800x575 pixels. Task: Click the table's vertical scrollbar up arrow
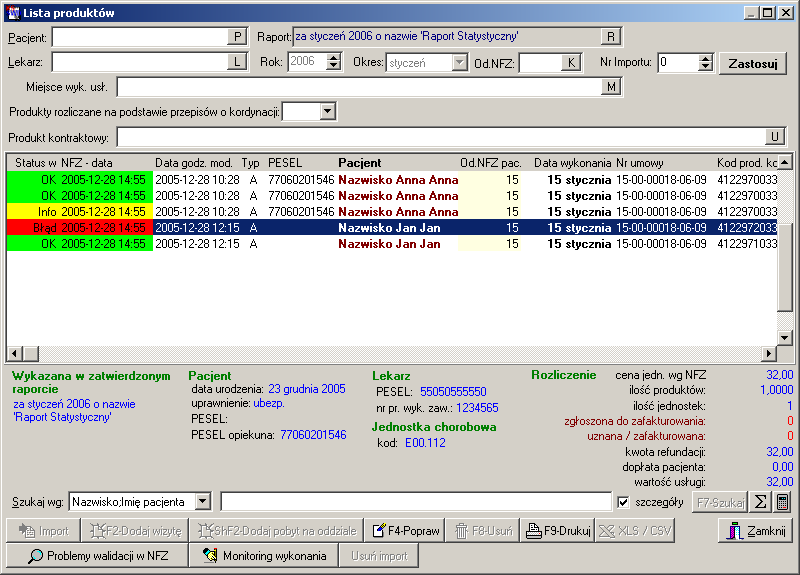pos(785,163)
